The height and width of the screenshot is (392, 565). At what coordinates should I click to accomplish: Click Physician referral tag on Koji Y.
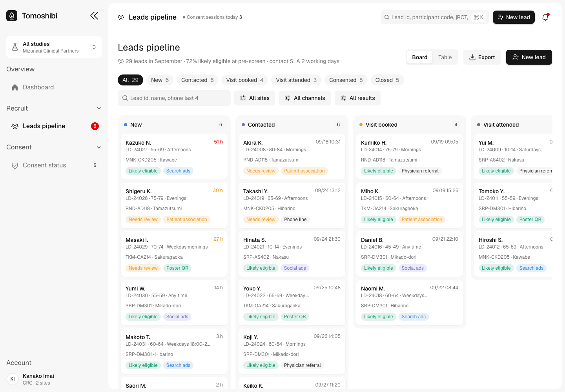[x=302, y=365]
